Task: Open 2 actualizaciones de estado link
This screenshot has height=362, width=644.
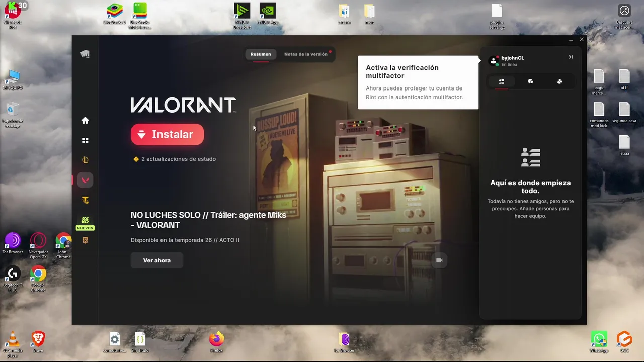Action: click(174, 159)
